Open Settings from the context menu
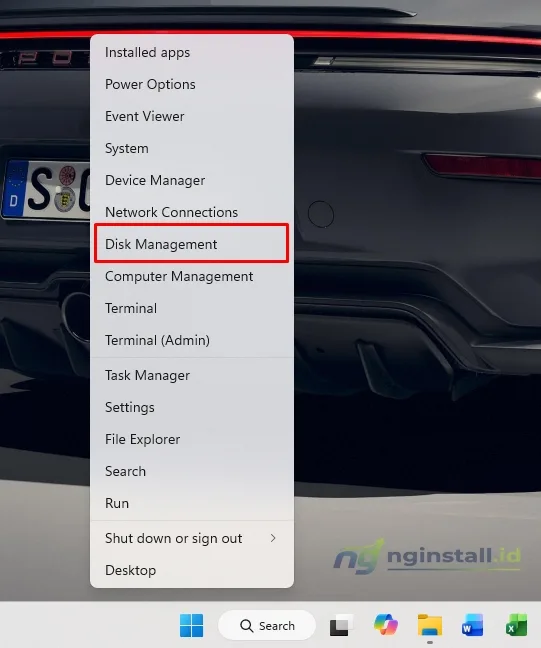The width and height of the screenshot is (541, 648). (x=192, y=407)
